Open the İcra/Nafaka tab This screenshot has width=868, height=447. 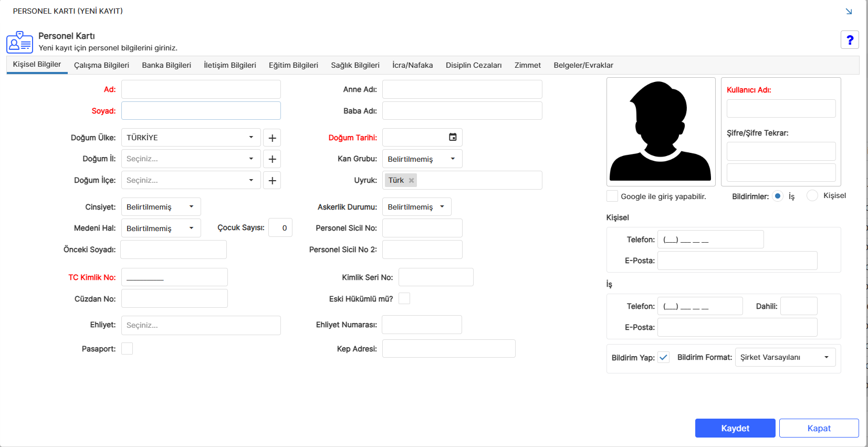coord(413,65)
